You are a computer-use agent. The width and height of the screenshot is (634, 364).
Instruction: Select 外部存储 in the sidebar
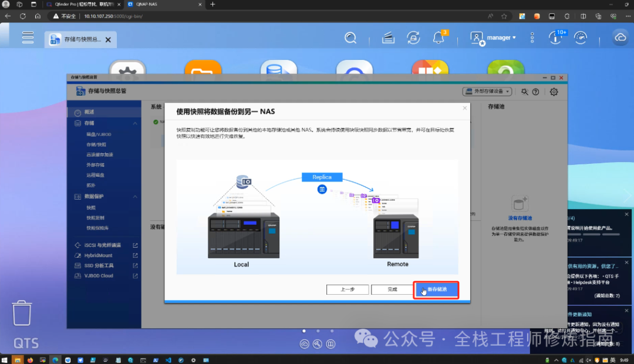(x=96, y=165)
